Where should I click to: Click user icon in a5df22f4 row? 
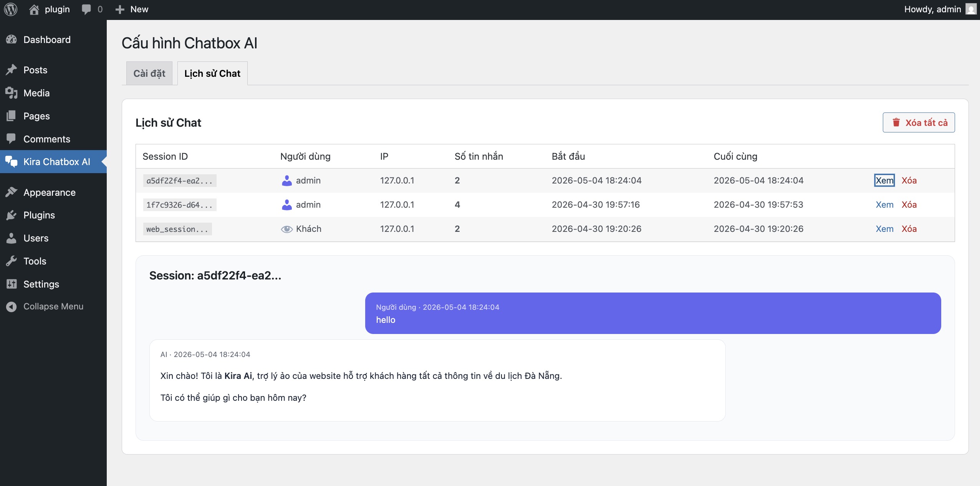pos(287,180)
